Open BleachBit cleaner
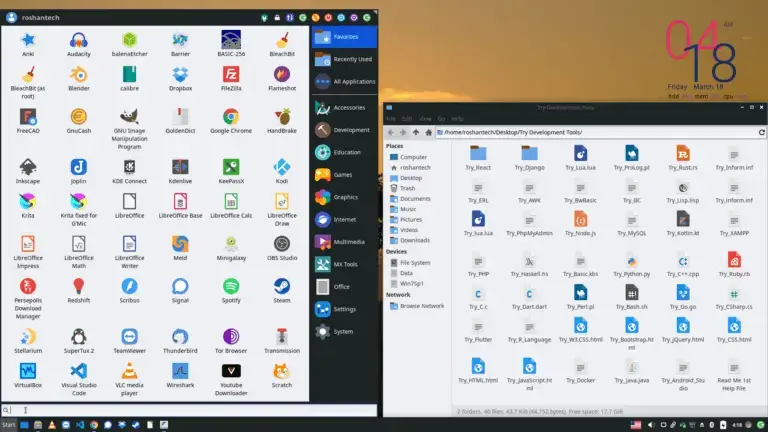Image resolution: width=768 pixels, height=432 pixels. point(282,44)
